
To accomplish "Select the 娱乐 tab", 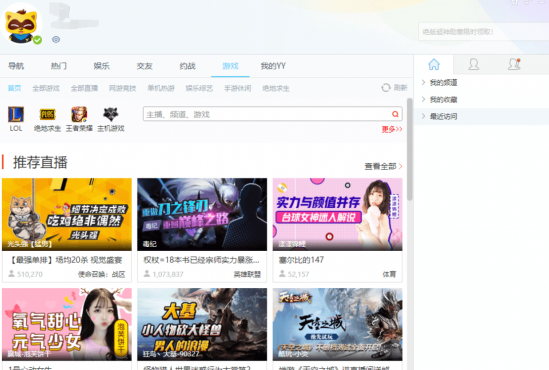I will point(102,66).
